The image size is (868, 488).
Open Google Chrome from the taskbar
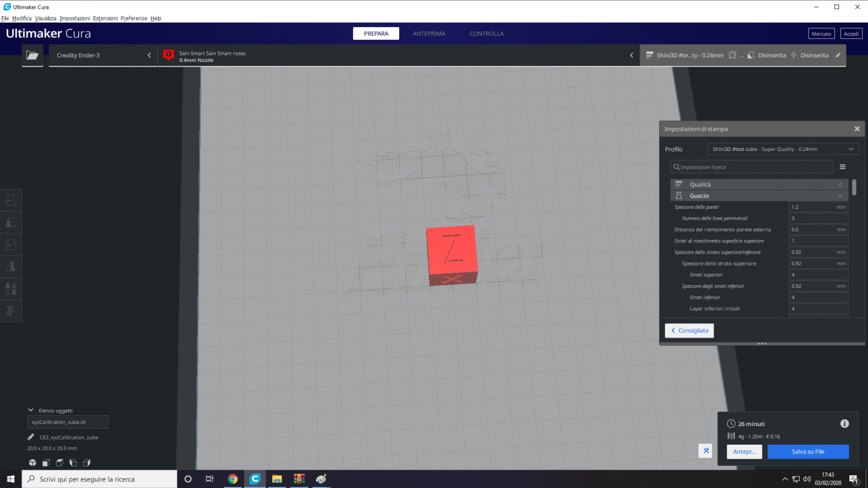coord(233,479)
